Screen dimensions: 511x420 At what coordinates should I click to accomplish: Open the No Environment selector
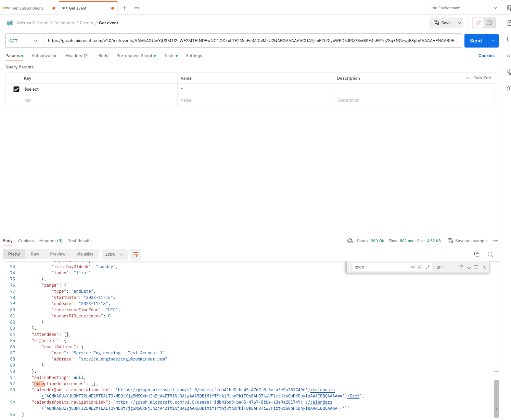click(463, 8)
